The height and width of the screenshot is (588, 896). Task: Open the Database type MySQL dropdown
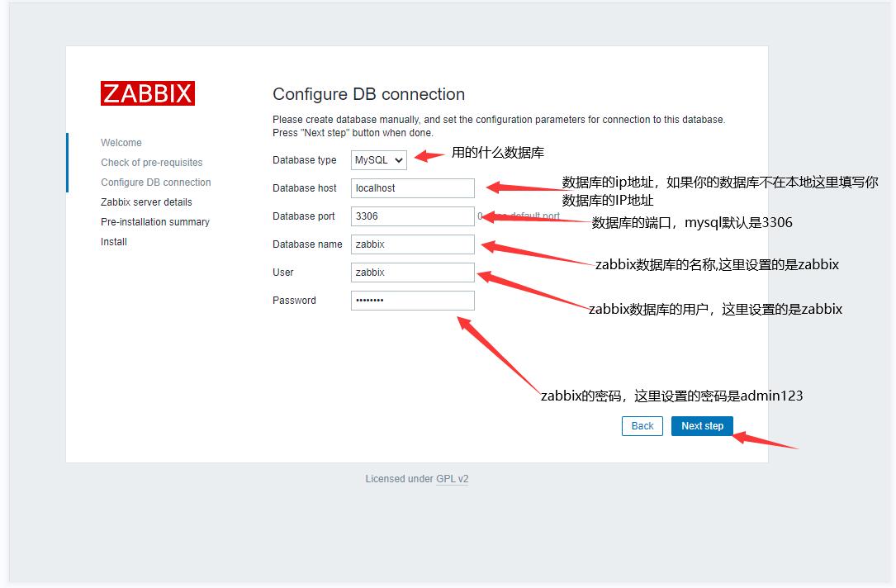[x=379, y=160]
